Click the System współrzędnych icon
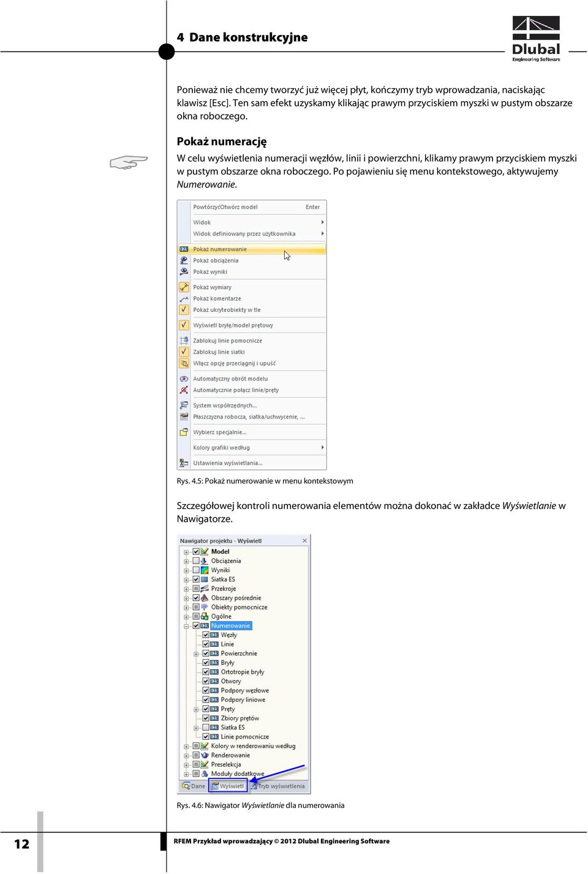The image size is (588, 874). click(x=184, y=405)
